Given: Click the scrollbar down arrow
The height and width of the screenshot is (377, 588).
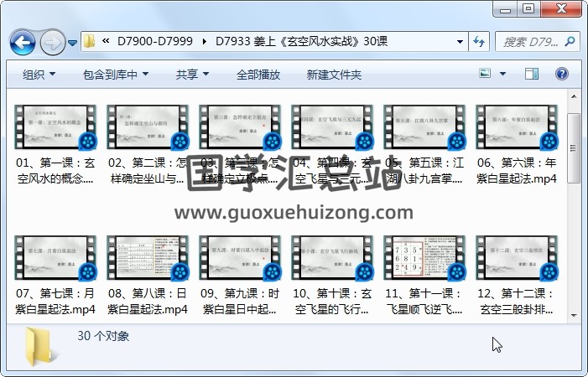Looking at the screenshot, I should point(574,316).
